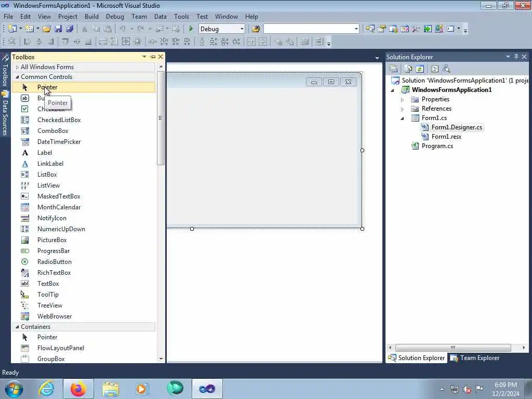Click the Solution 'WindowsFormsApplication1' root node
The width and height of the screenshot is (532, 399).
click(x=465, y=81)
